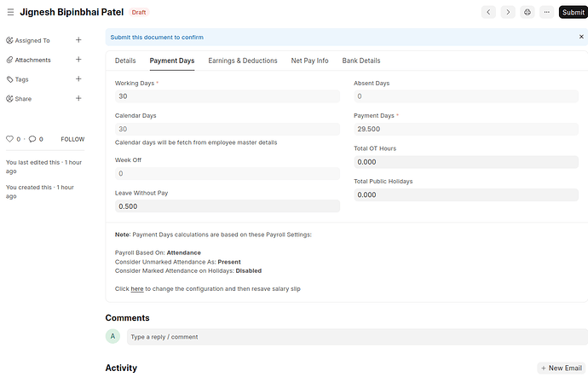588x377 pixels.
Task: Share document via plus next to Share
Action: tap(78, 98)
